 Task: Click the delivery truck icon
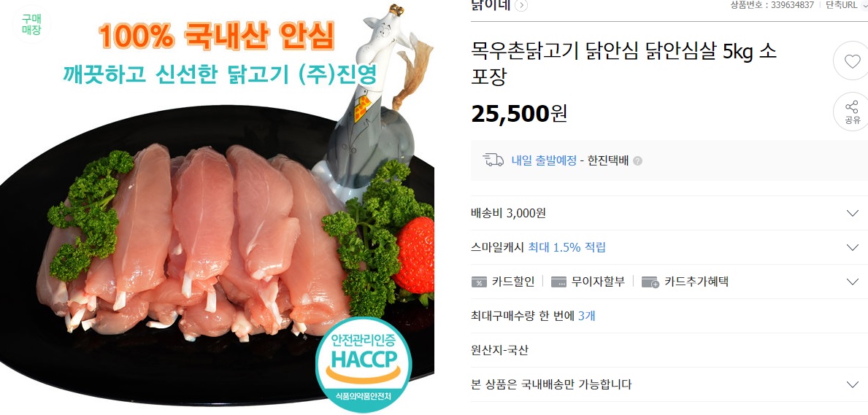[493, 160]
